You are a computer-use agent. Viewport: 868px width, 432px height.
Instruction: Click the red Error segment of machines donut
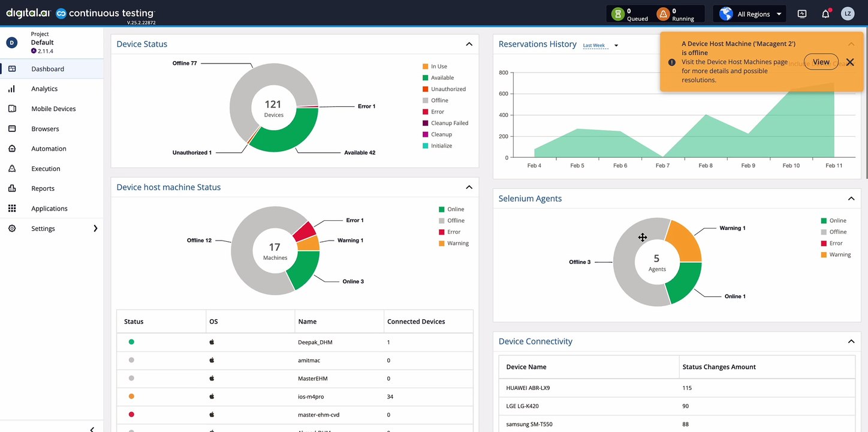pos(305,231)
